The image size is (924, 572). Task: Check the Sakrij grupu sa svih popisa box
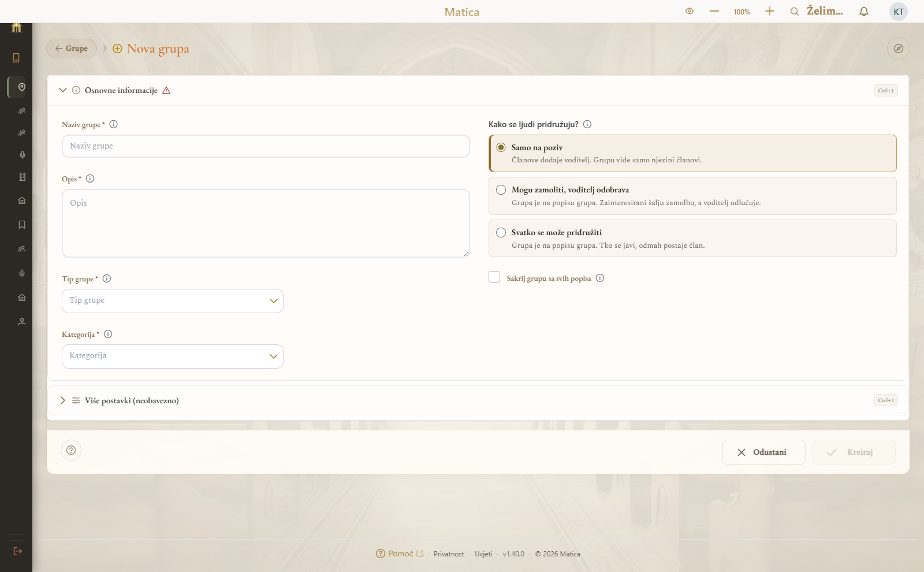[494, 277]
